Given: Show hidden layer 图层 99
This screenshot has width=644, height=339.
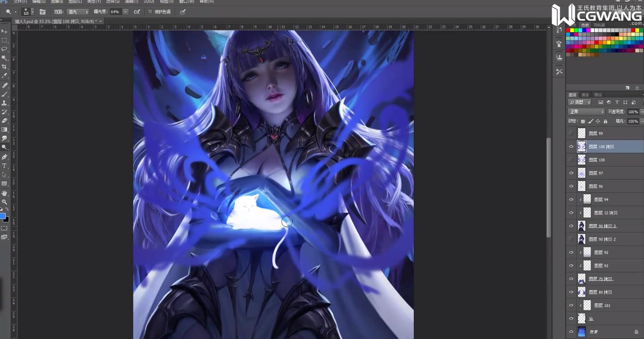Looking at the screenshot, I should [571, 133].
